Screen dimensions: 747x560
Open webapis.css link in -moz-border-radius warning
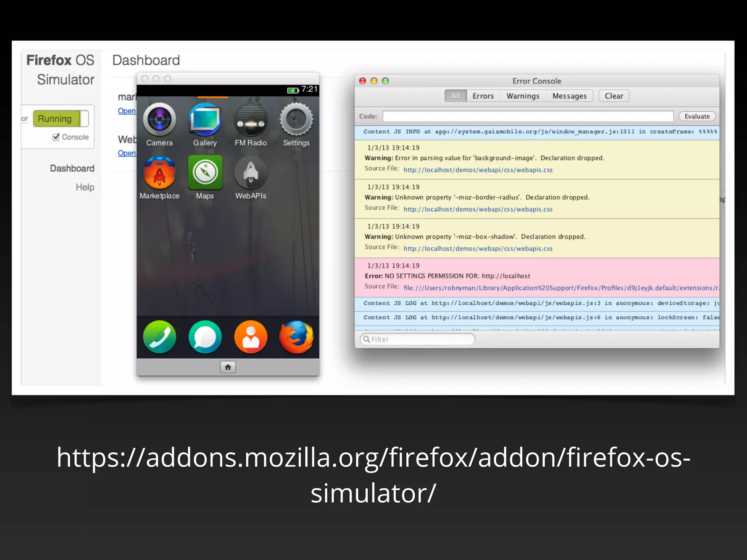point(478,209)
